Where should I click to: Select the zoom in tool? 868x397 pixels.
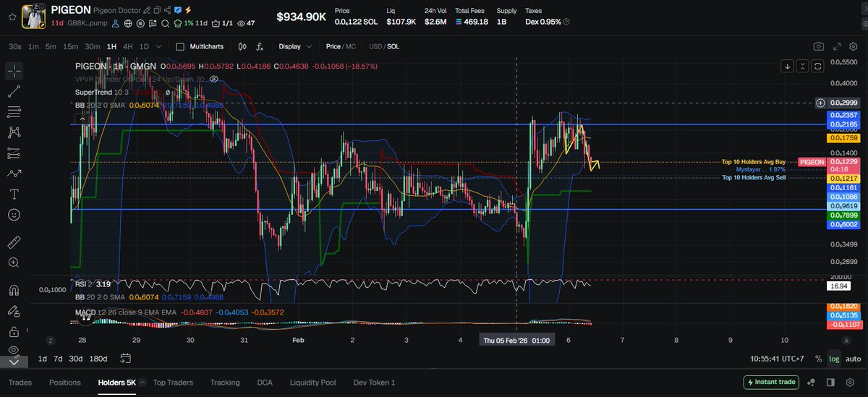coord(14,262)
